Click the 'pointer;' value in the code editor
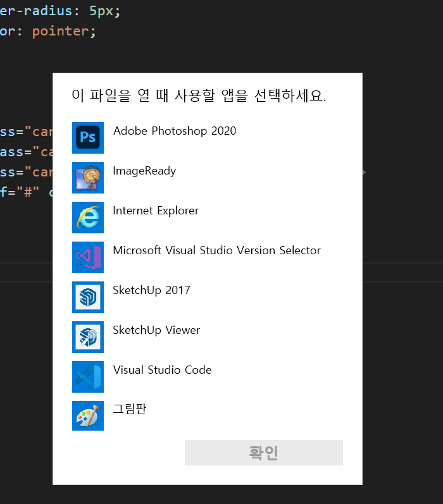The width and height of the screenshot is (443, 504). pos(64,31)
